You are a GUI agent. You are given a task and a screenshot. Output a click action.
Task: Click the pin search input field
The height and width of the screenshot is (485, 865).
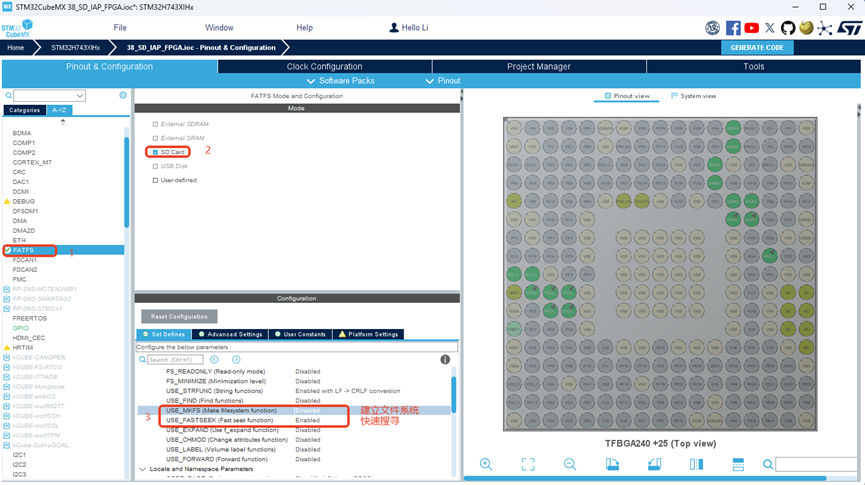[818, 465]
